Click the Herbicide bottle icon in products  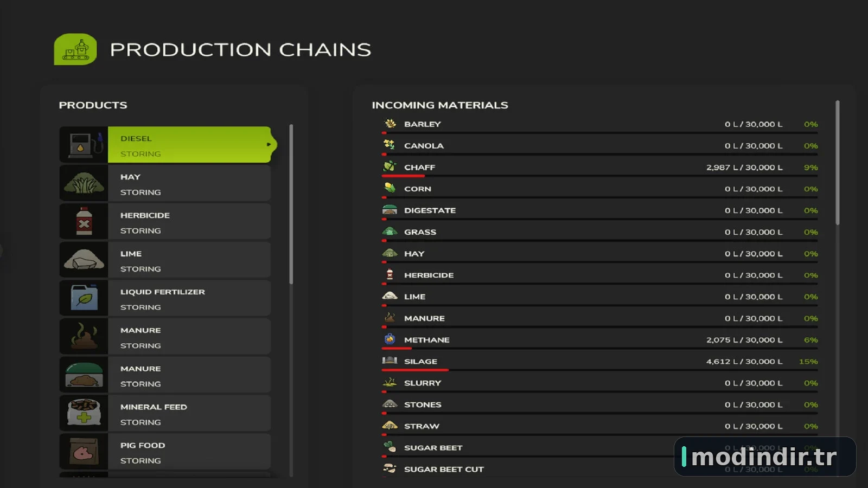pyautogui.click(x=84, y=221)
